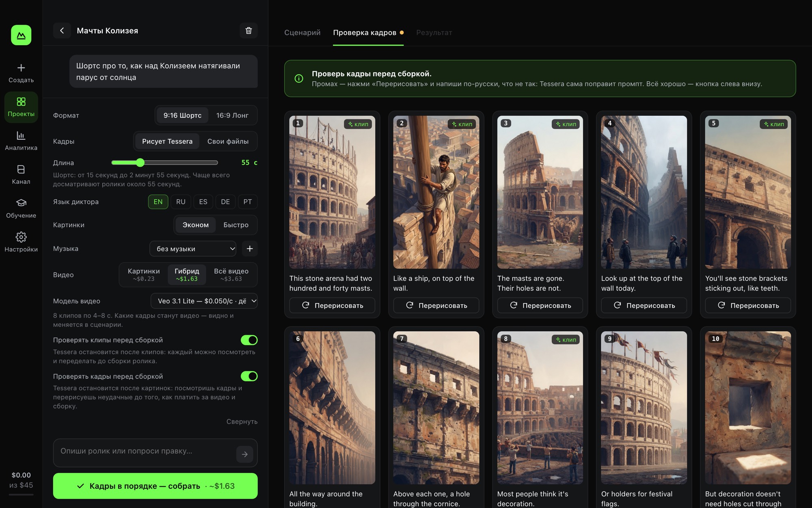
Task: Switch Картинки mode to Быстро
Action: click(x=236, y=225)
